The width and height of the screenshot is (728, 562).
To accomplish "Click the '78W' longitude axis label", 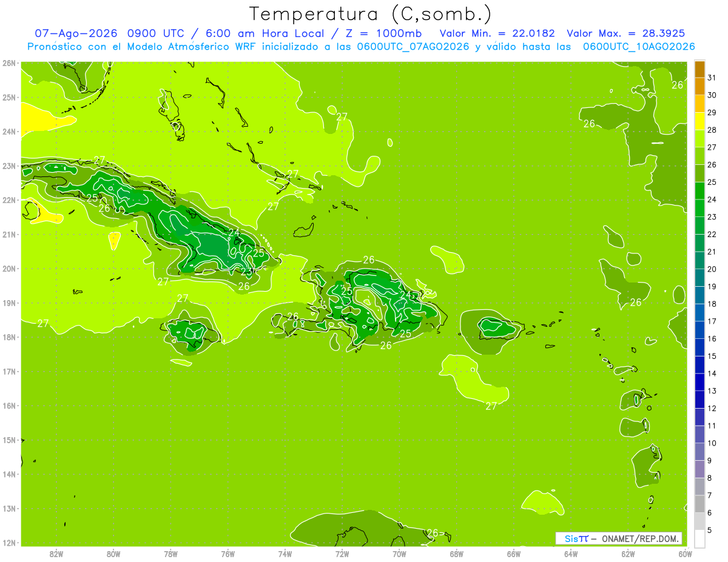I will pos(170,554).
